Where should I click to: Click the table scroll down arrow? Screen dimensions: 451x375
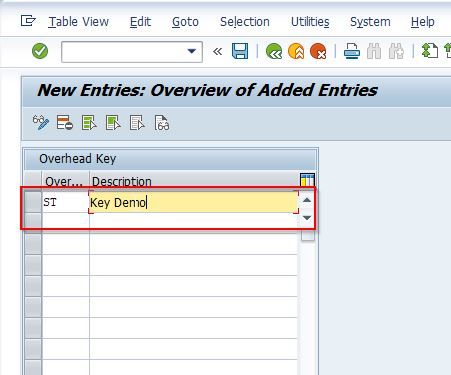pos(307,218)
